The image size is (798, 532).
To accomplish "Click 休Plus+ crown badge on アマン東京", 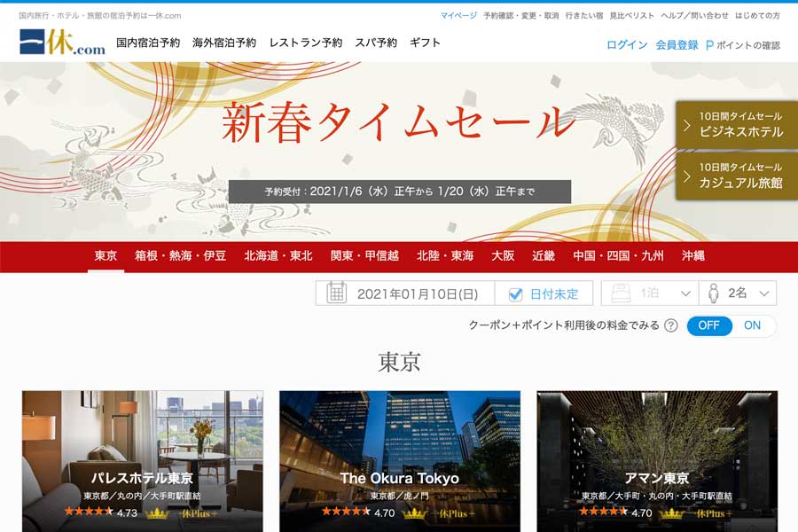I will (x=696, y=513).
